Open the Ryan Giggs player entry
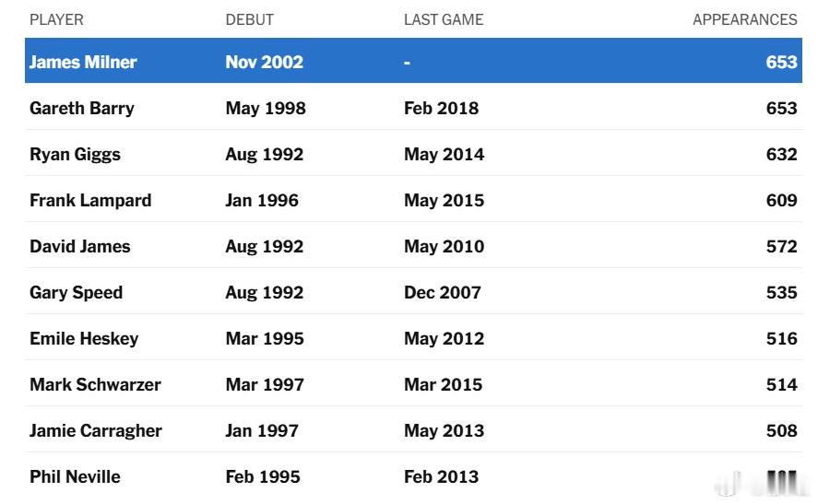The image size is (818, 504). pyautogui.click(x=75, y=154)
